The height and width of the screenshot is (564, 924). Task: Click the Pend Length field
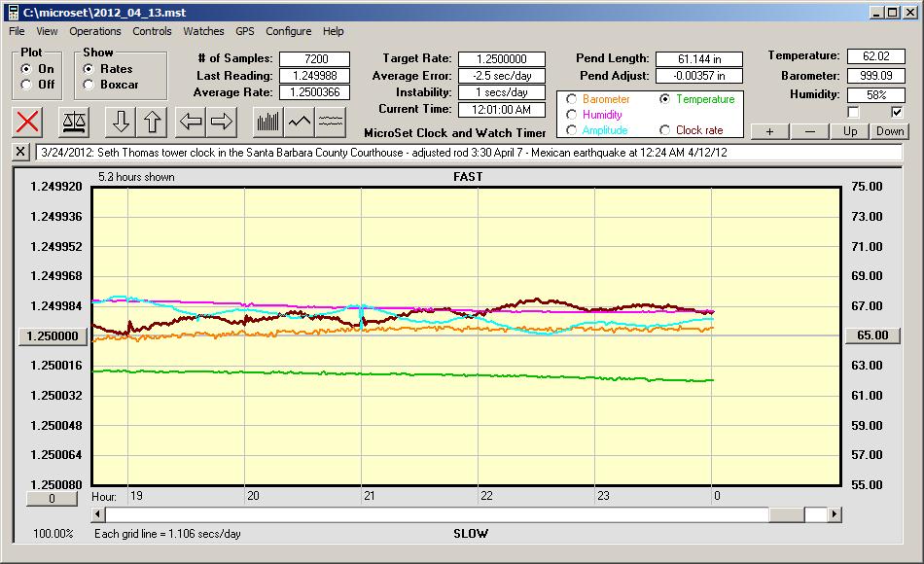pyautogui.click(x=699, y=59)
